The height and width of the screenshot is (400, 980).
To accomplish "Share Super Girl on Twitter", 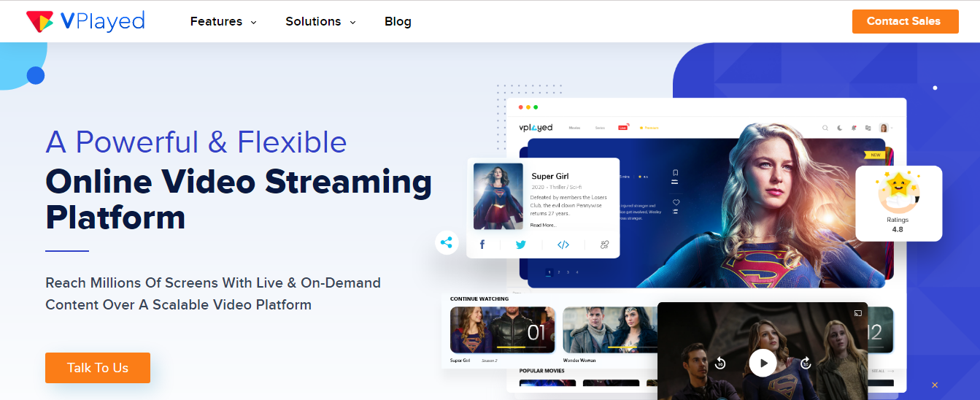I will [x=520, y=245].
